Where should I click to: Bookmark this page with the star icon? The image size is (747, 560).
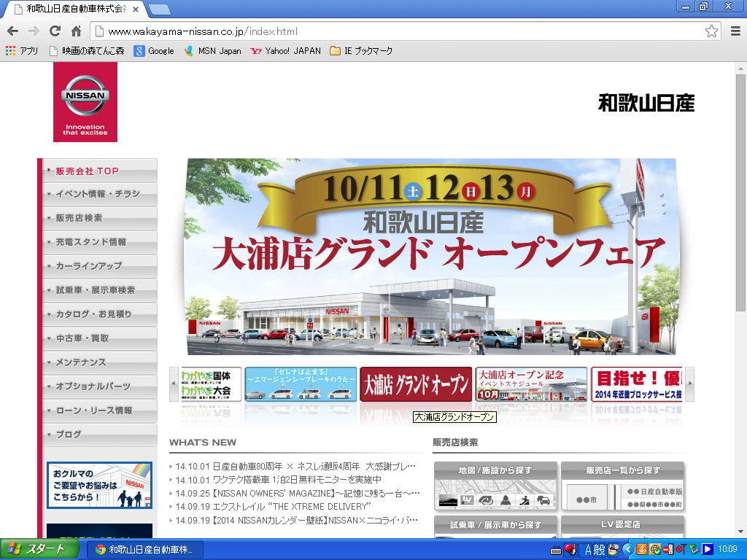(711, 31)
